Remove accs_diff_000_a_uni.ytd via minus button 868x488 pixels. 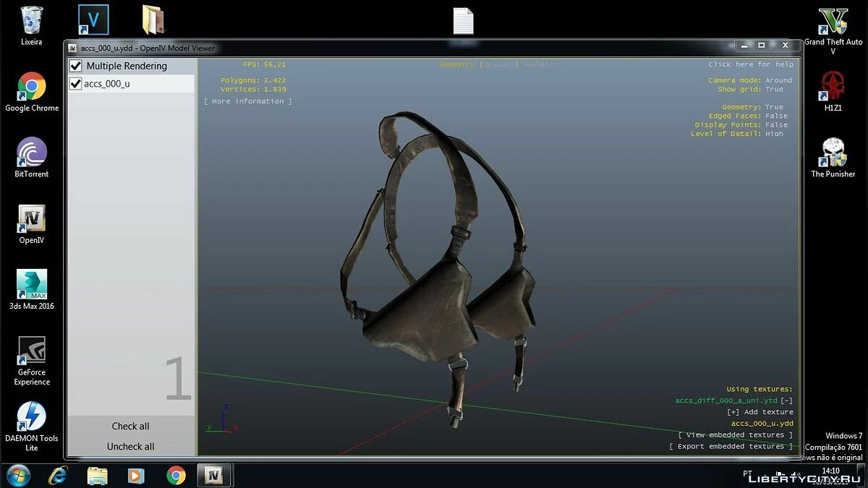tap(787, 401)
